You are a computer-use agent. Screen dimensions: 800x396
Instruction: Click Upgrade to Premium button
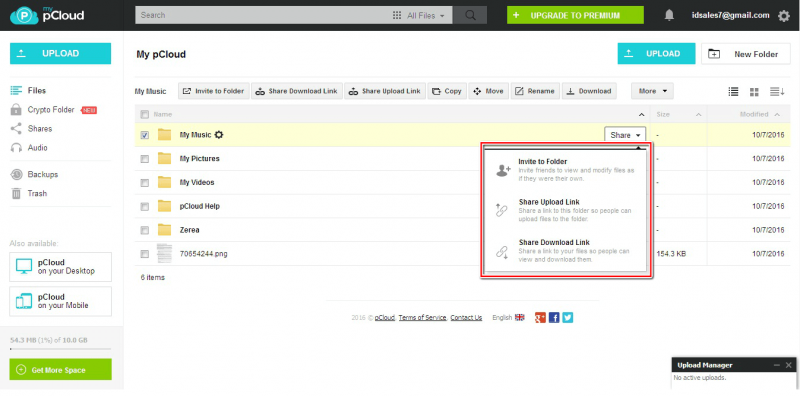pos(575,15)
